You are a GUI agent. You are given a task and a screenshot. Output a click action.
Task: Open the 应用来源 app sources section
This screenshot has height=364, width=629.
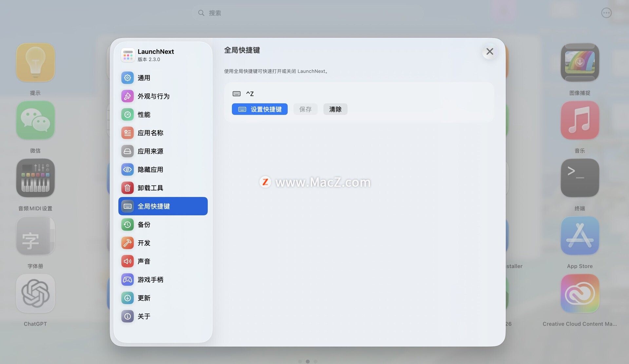[x=150, y=151]
